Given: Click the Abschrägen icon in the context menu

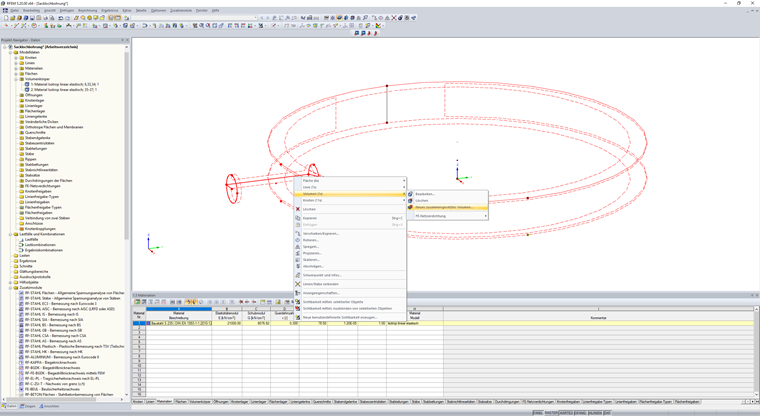Looking at the screenshot, I should pyautogui.click(x=298, y=266).
